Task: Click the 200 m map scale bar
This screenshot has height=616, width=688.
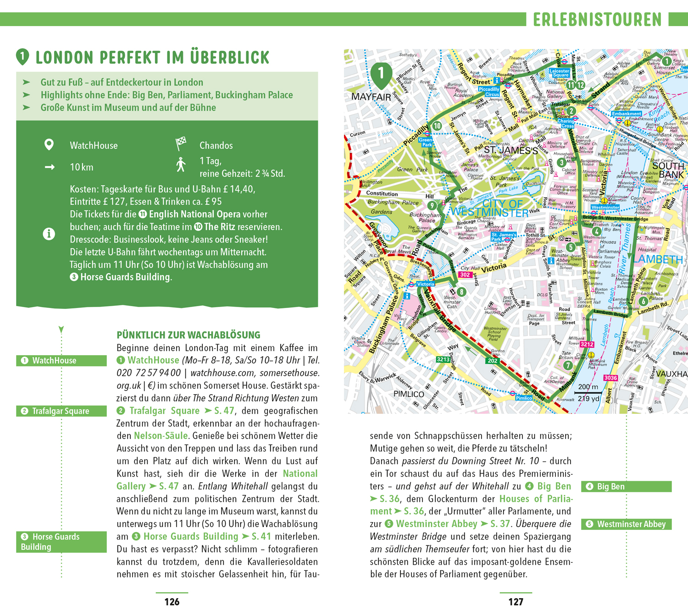Action: click(588, 393)
